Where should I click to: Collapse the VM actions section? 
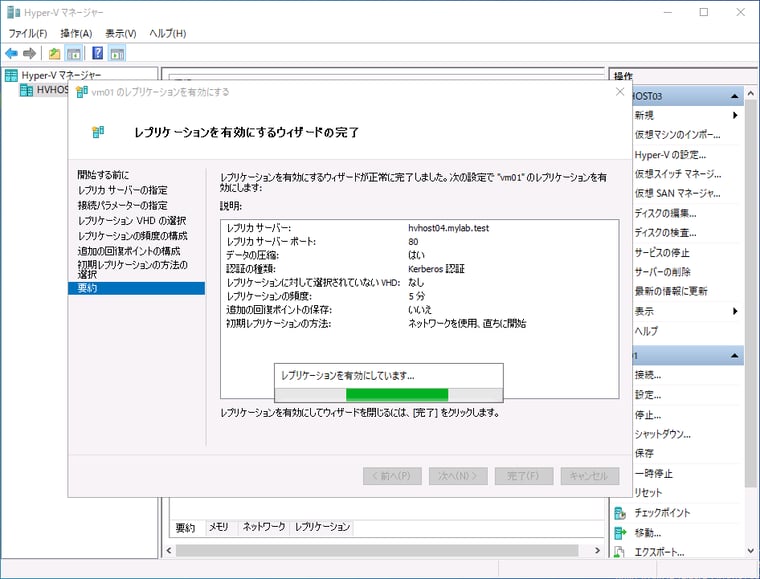coord(735,356)
